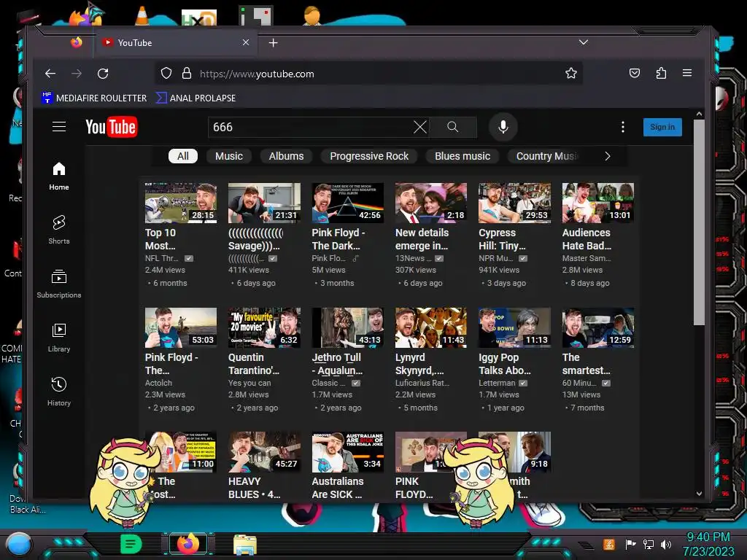
Task: Open Shorts in sidebar
Action: 59,230
